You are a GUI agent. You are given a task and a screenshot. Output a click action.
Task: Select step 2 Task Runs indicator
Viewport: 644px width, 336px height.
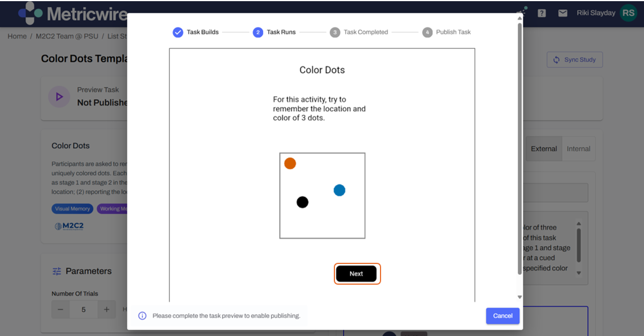258,32
